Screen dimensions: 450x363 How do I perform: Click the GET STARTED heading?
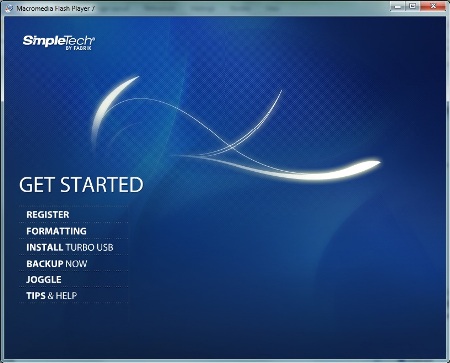click(x=81, y=185)
